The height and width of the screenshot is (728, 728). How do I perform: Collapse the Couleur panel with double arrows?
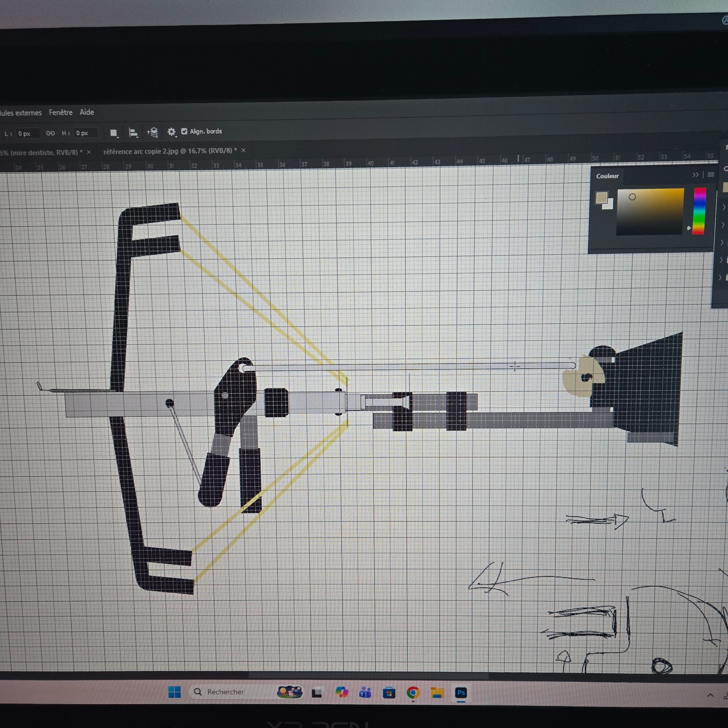(695, 175)
